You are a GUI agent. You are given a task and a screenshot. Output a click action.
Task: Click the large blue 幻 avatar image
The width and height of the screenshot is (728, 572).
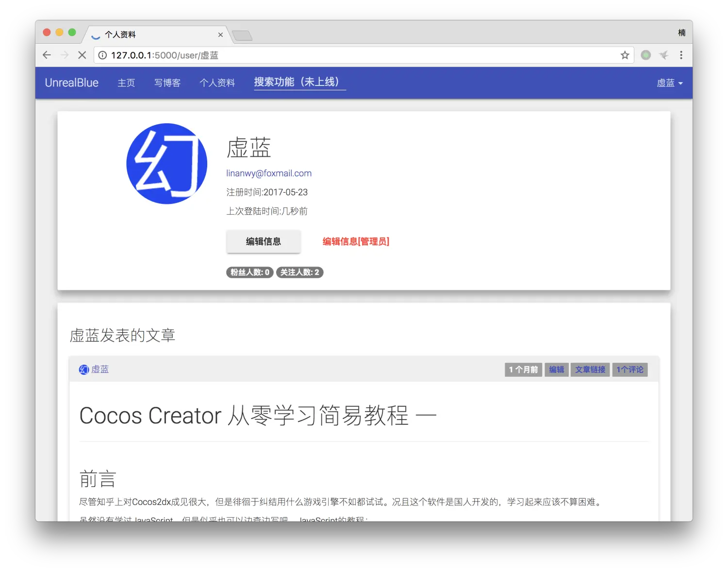tap(166, 164)
